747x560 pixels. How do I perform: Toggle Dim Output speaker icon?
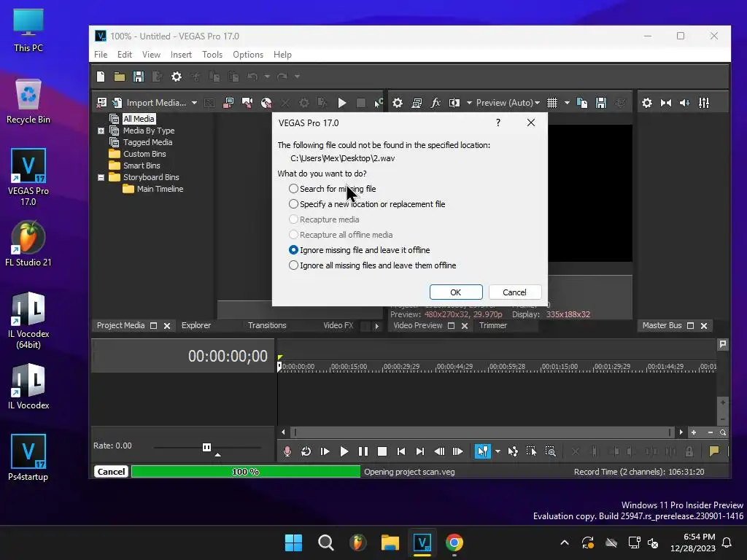[684, 103]
